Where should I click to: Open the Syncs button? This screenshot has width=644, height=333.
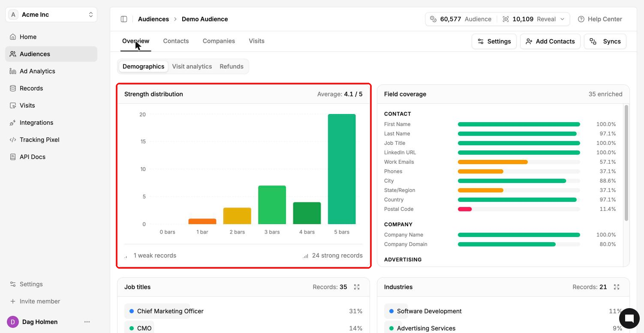(x=605, y=41)
